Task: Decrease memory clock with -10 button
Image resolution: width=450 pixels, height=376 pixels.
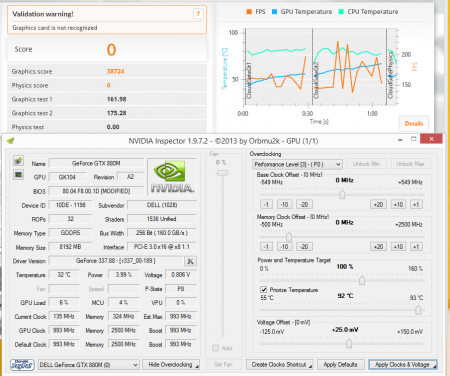Action: click(x=284, y=247)
